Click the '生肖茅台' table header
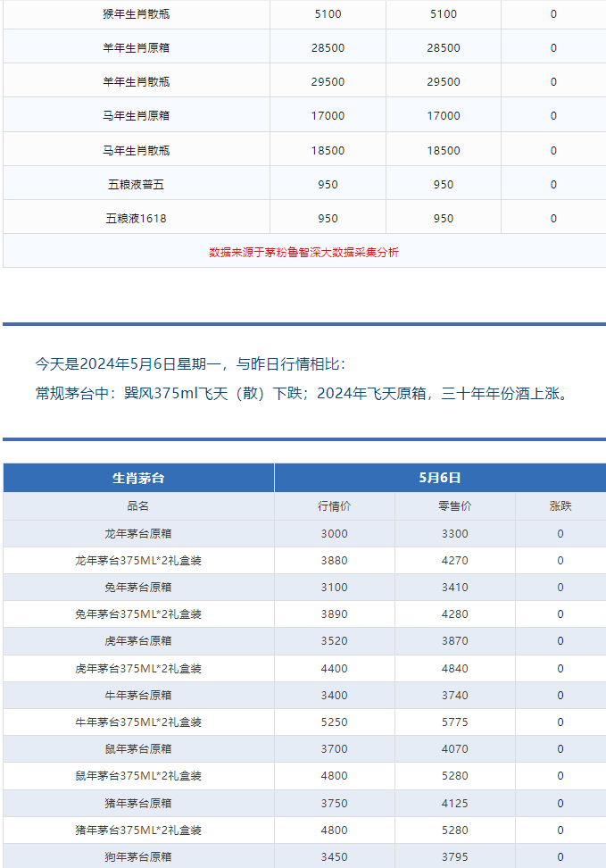Viewport: 606px width, 868px height. click(138, 479)
